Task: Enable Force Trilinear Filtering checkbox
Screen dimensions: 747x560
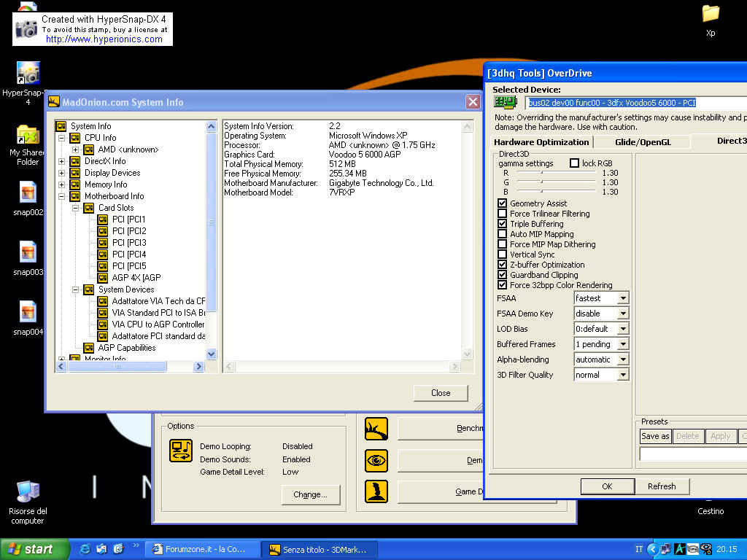Action: tap(502, 214)
